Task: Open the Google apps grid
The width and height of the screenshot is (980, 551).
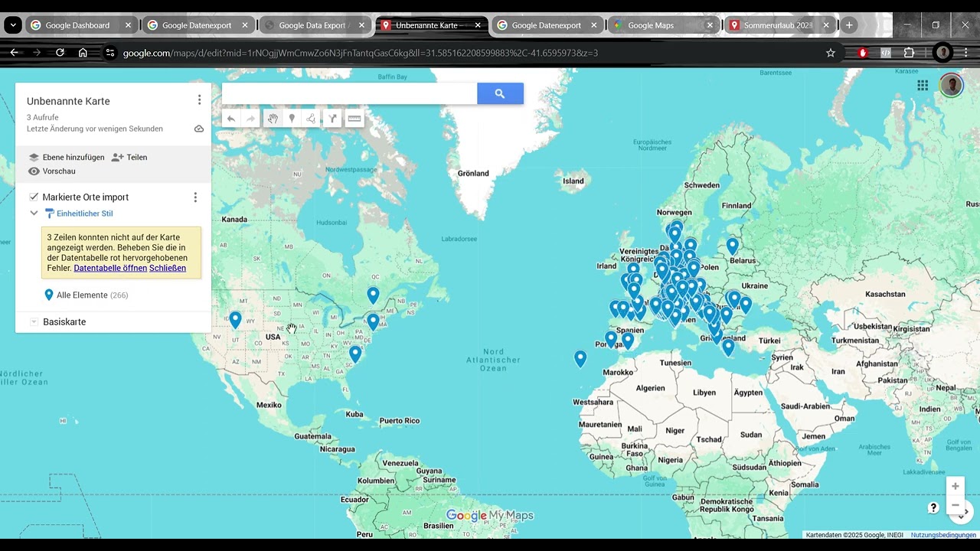Action: (x=923, y=86)
